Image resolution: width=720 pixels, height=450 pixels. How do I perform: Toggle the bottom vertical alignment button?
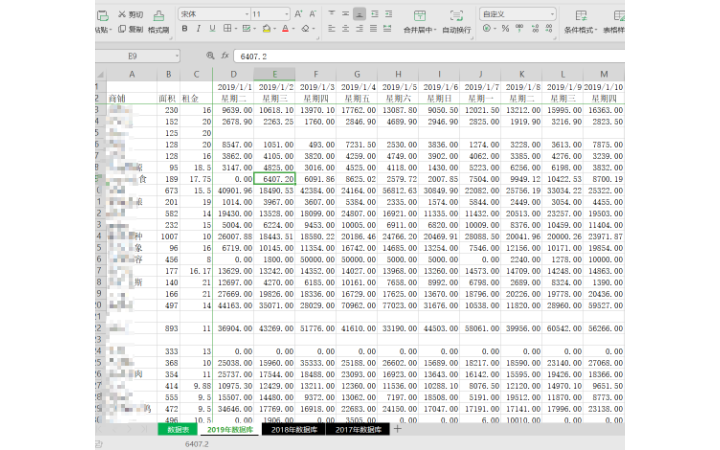tap(360, 14)
